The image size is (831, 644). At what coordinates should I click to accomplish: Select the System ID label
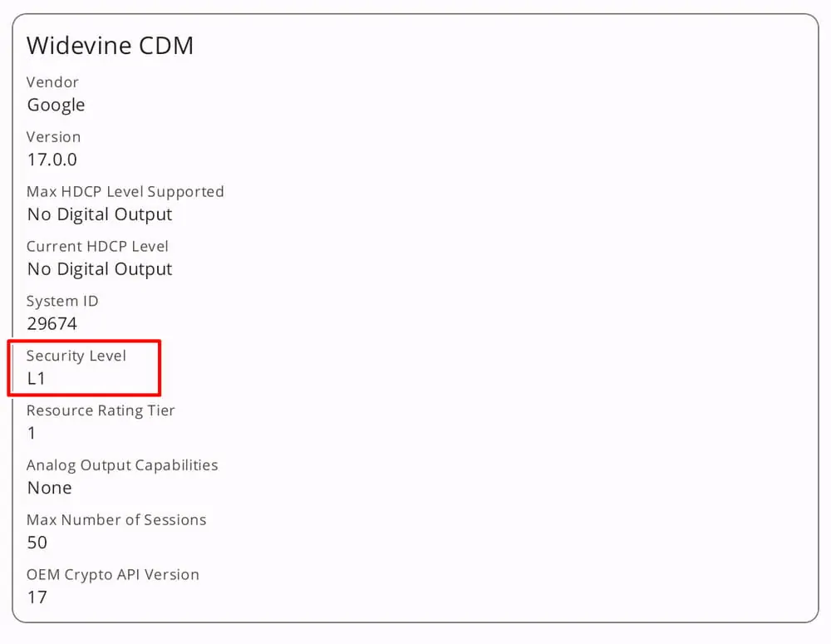pyautogui.click(x=62, y=302)
